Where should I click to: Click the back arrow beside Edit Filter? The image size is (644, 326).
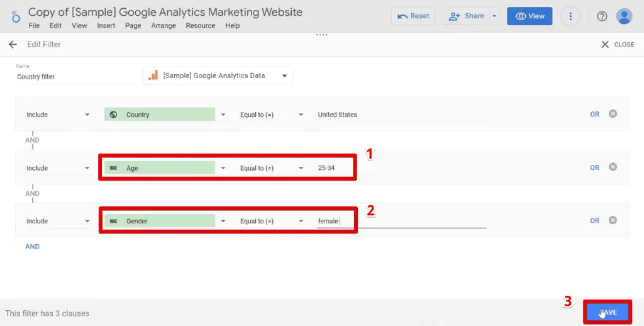point(13,45)
